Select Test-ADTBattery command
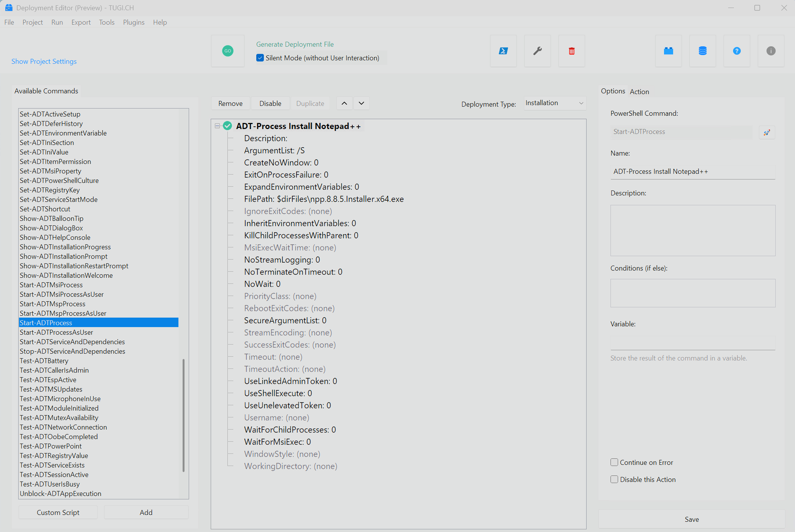The height and width of the screenshot is (532, 795). coord(44,360)
